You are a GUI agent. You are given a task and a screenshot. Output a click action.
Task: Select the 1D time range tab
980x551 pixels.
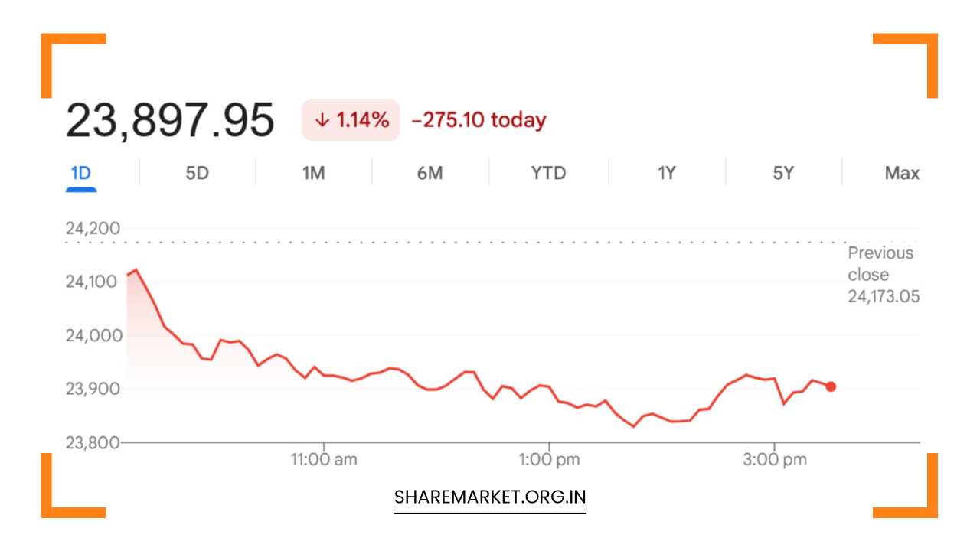pos(80,174)
